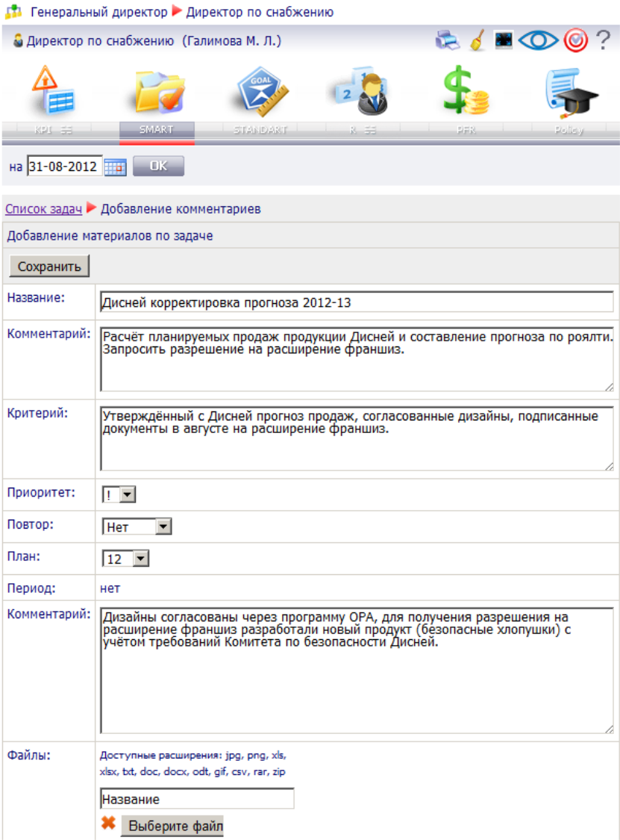Viewport: 620px width, 840px height.
Task: Switch to the R tab
Action: click(x=363, y=130)
